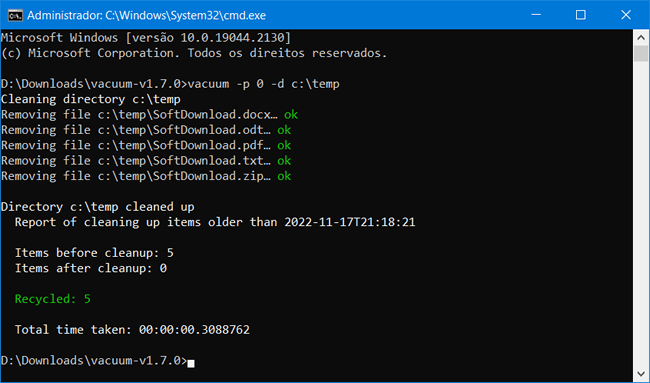
Task: Click the scrollbar up arrow
Action: tap(641, 38)
